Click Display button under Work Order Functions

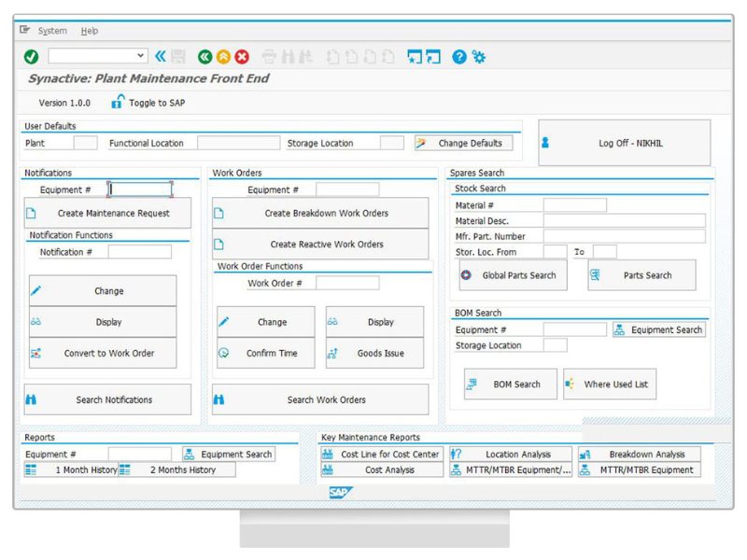pos(375,322)
